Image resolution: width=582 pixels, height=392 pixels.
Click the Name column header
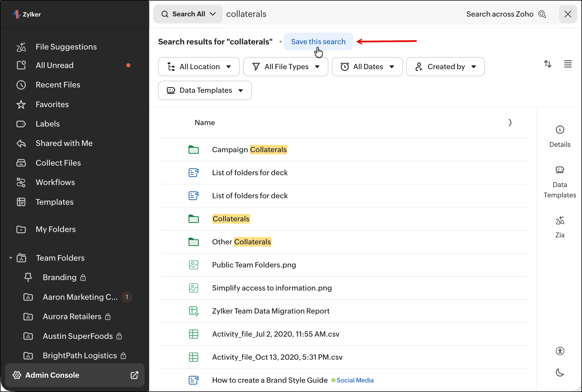click(x=205, y=123)
